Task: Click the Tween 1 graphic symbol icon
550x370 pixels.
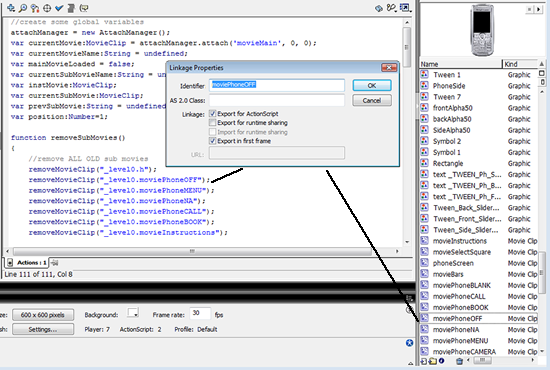Action: (x=424, y=74)
